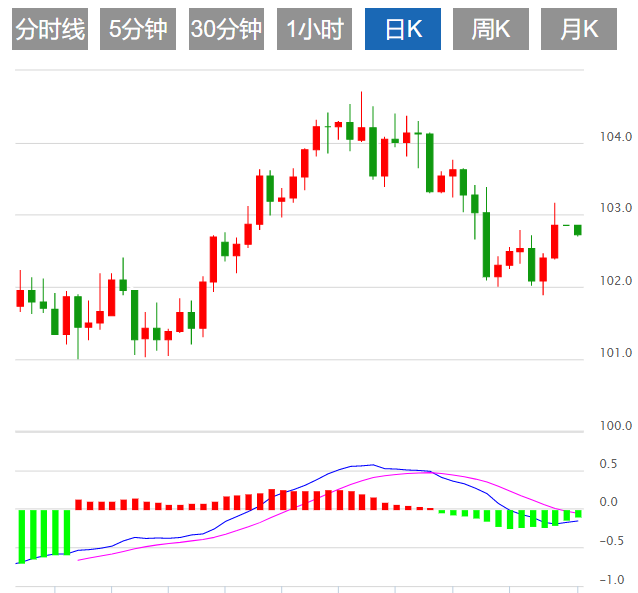
Task: Click the −1.0 MACD axis label
Action: click(x=612, y=580)
